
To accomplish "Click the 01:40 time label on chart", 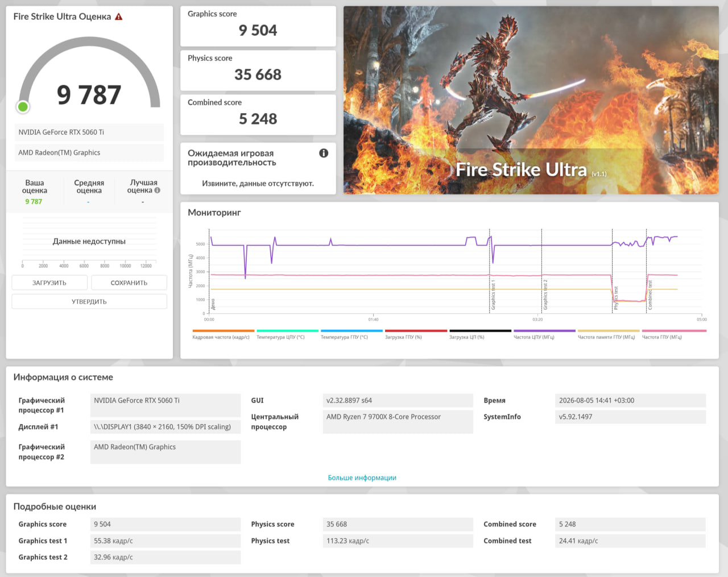I will coord(373,319).
